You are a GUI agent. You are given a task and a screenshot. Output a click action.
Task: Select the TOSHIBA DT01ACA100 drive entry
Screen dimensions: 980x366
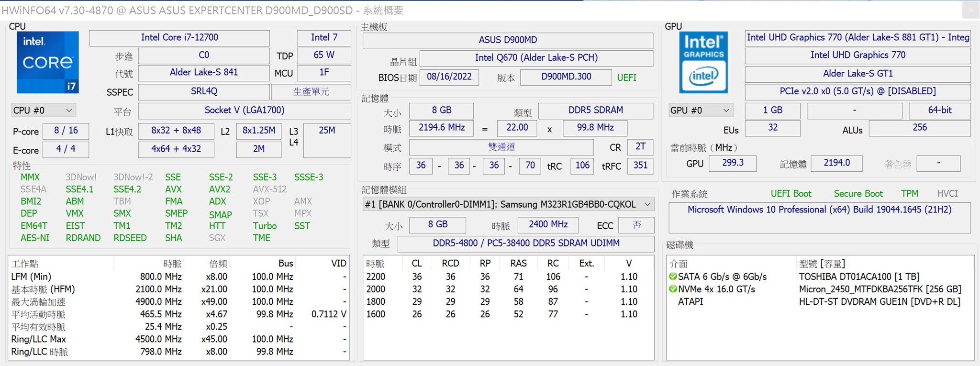point(859,277)
